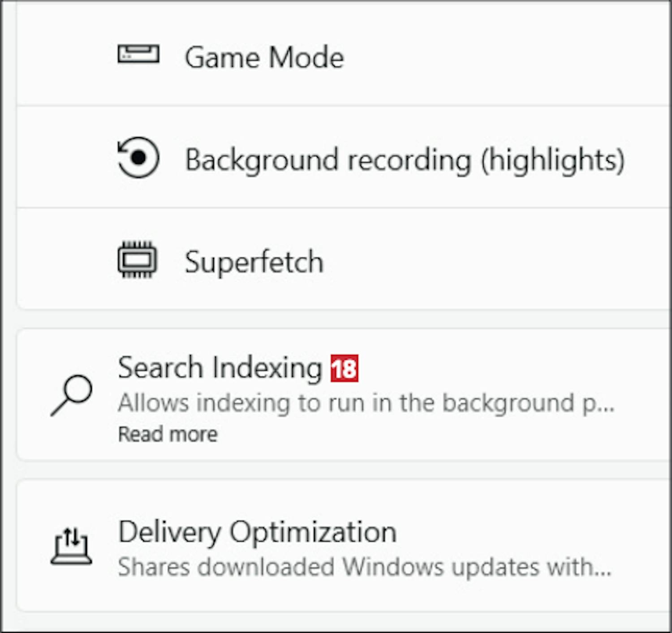Click the Superfetch memory chip icon
This screenshot has width=672, height=633.
pyautogui.click(x=137, y=260)
